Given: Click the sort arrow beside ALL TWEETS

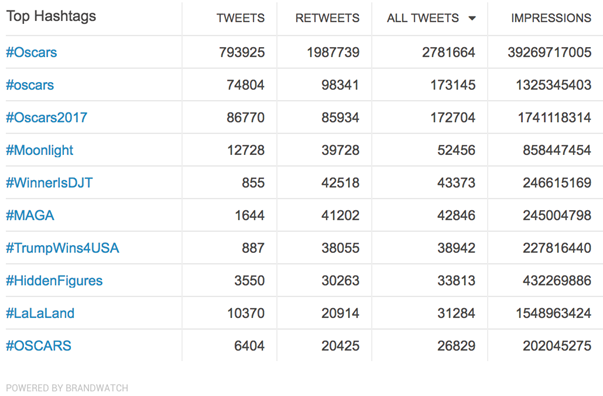Looking at the screenshot, I should 472,18.
